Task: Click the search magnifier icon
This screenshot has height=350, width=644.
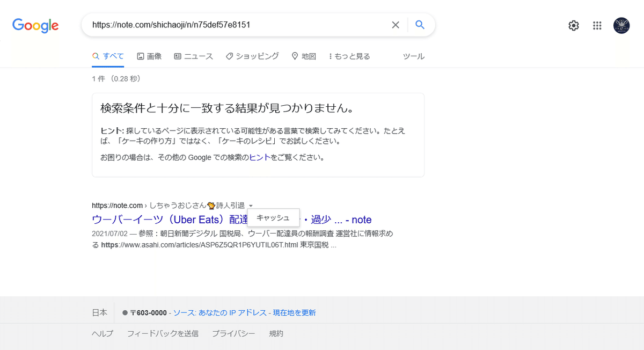Action: point(420,25)
